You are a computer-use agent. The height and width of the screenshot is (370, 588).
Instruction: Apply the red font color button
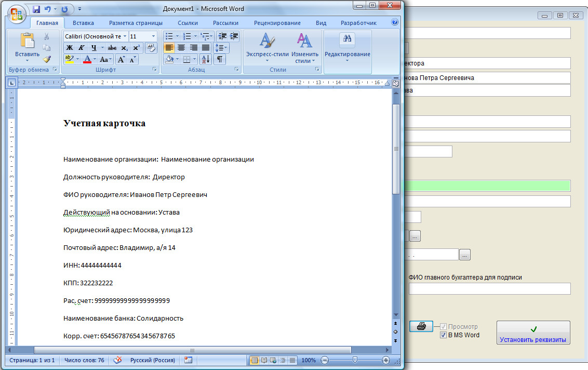point(87,59)
